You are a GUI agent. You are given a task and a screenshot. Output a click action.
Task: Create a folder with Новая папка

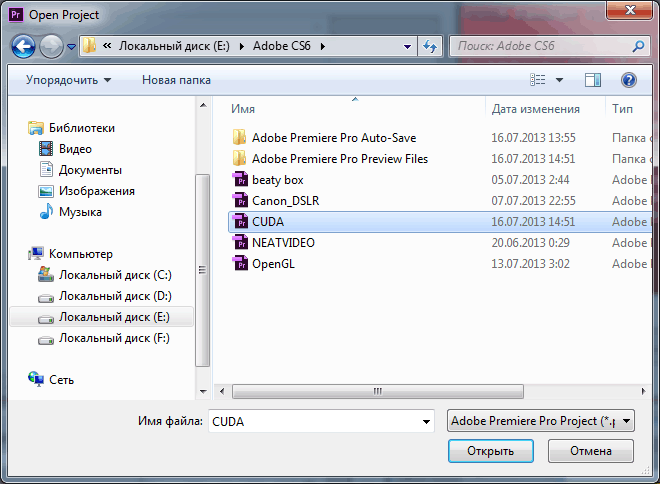[x=176, y=80]
